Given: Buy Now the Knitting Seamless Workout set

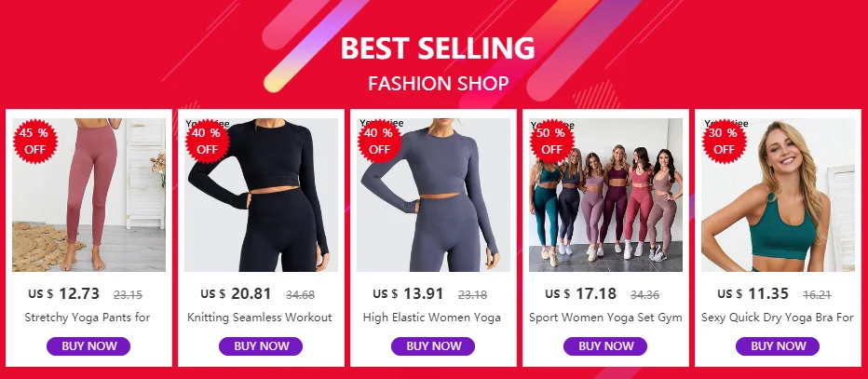Looking at the screenshot, I should tap(261, 346).
